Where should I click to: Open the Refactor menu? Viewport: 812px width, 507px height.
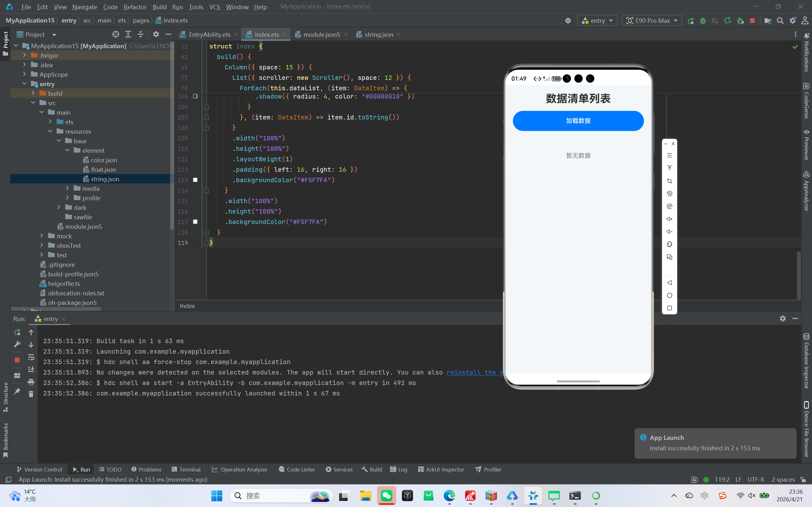pyautogui.click(x=134, y=7)
